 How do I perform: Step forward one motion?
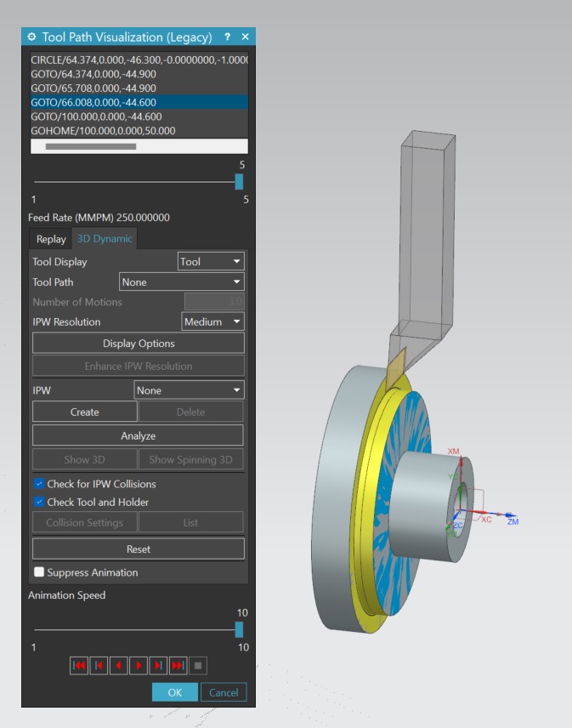pos(158,665)
